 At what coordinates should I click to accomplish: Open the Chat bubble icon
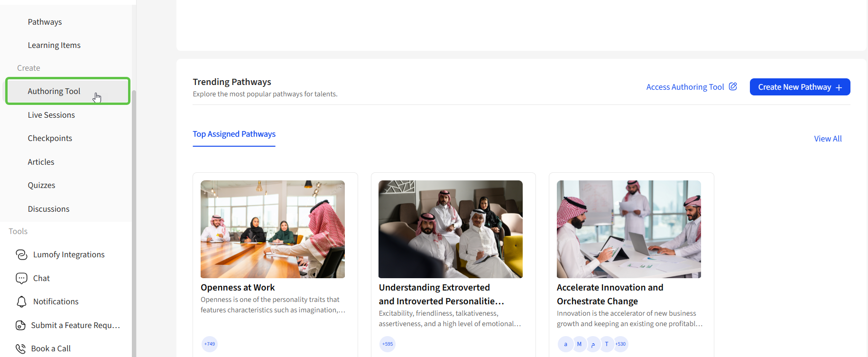(21, 278)
